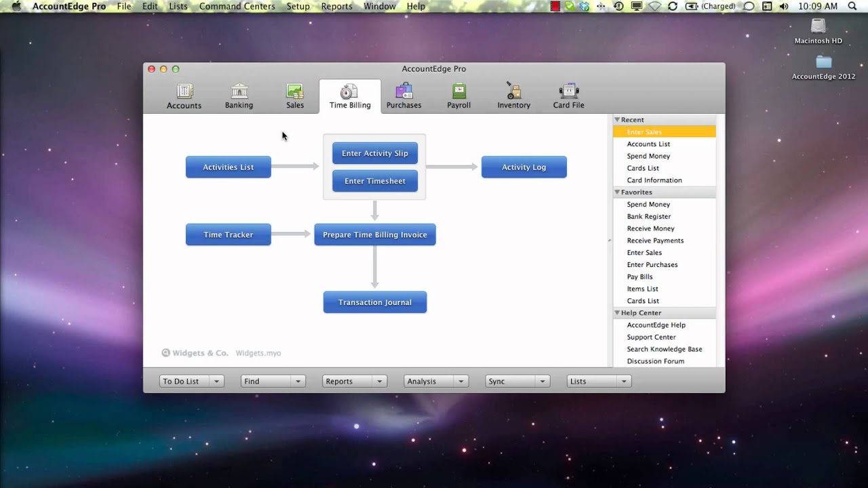Click the Dropbox menu bar icon

pyautogui.click(x=584, y=6)
